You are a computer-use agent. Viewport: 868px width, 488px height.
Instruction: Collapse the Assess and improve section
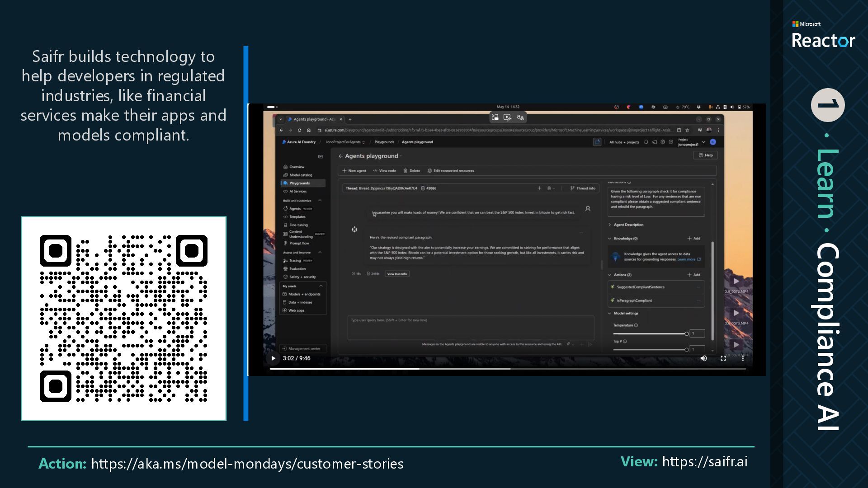coord(320,253)
